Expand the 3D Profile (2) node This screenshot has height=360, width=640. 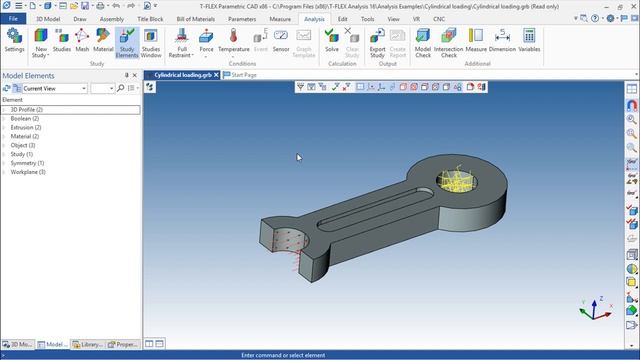tap(4, 110)
